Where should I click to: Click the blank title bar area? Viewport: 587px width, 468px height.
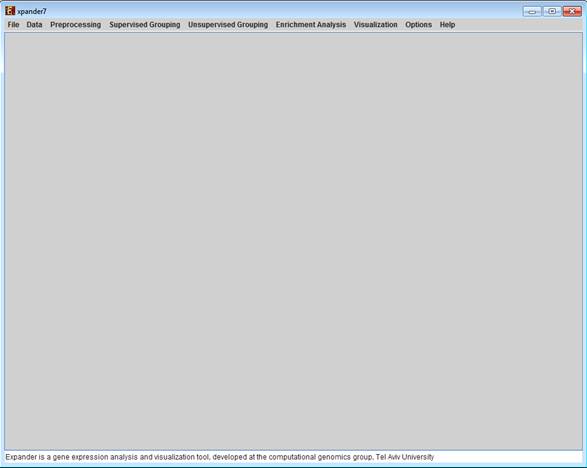click(x=285, y=11)
